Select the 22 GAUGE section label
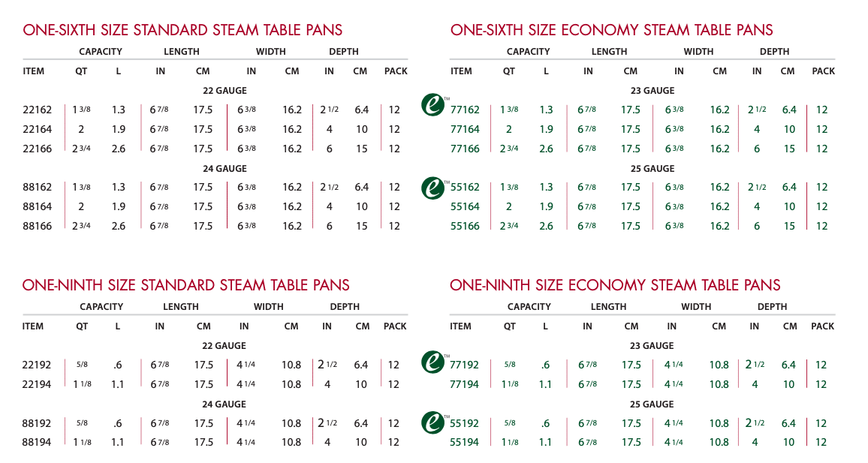This screenshot has width=868, height=463. (x=224, y=90)
